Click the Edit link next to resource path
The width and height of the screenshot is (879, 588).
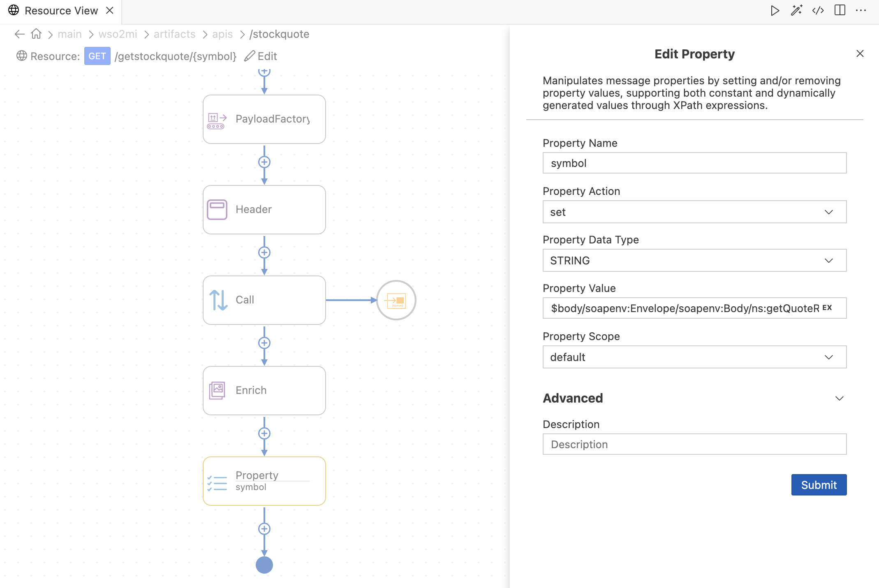267,56
